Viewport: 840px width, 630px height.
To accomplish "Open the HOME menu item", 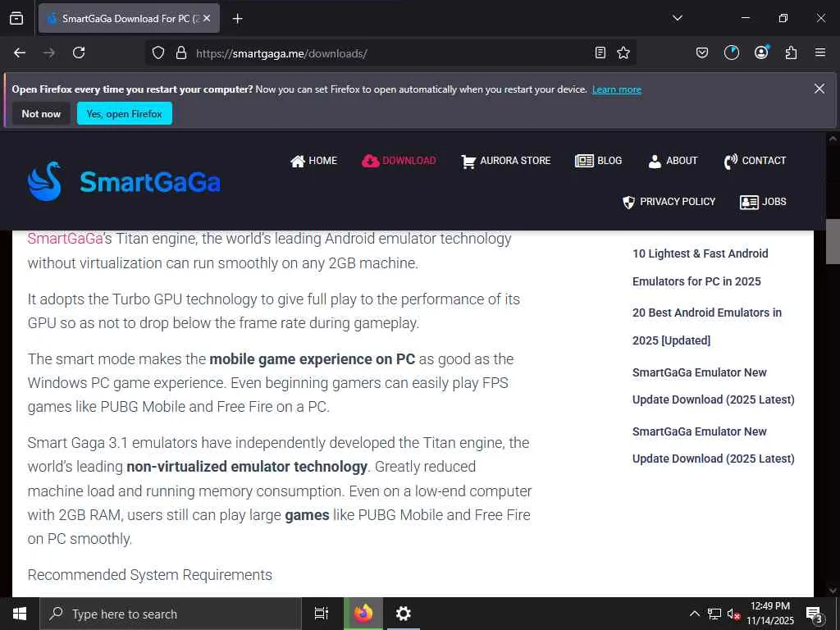I will pos(313,161).
